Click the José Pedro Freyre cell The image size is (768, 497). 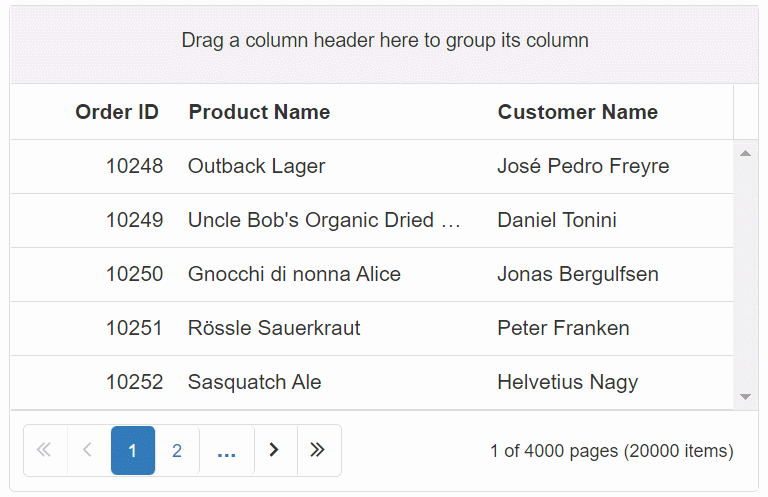tap(583, 166)
